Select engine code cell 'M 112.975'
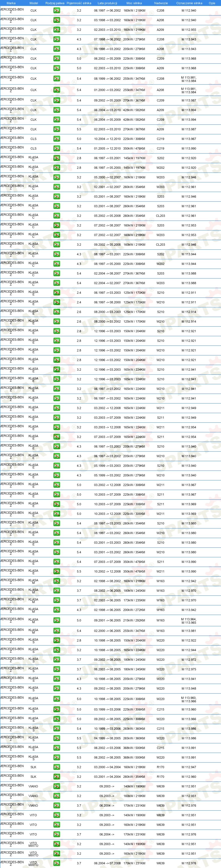 pyautogui.click(x=189, y=669)
